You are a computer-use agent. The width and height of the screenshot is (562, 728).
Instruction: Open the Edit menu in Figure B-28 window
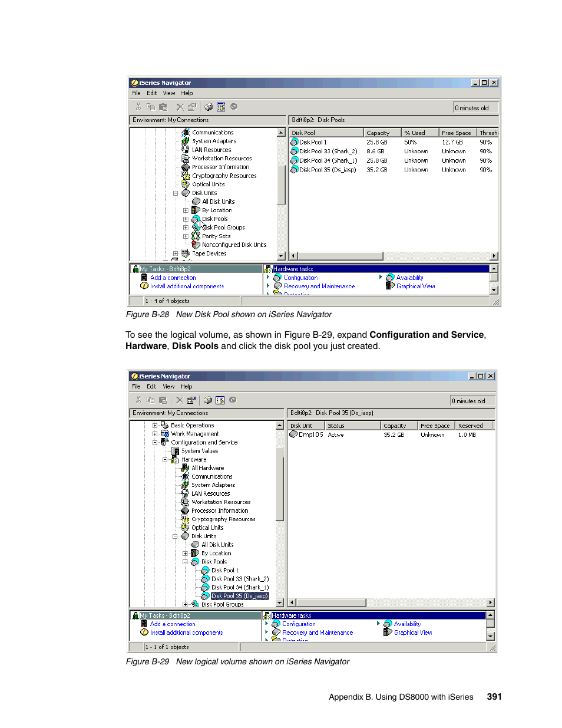pyautogui.click(x=152, y=93)
